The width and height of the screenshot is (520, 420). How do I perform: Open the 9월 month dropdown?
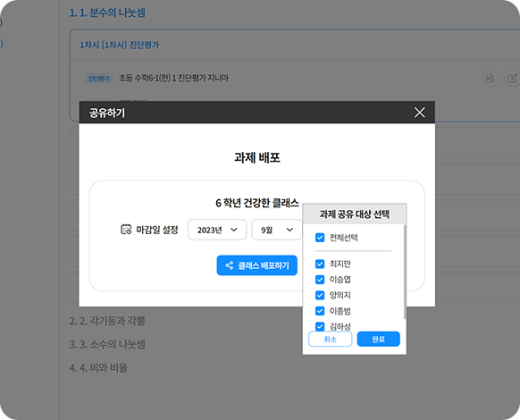point(277,230)
